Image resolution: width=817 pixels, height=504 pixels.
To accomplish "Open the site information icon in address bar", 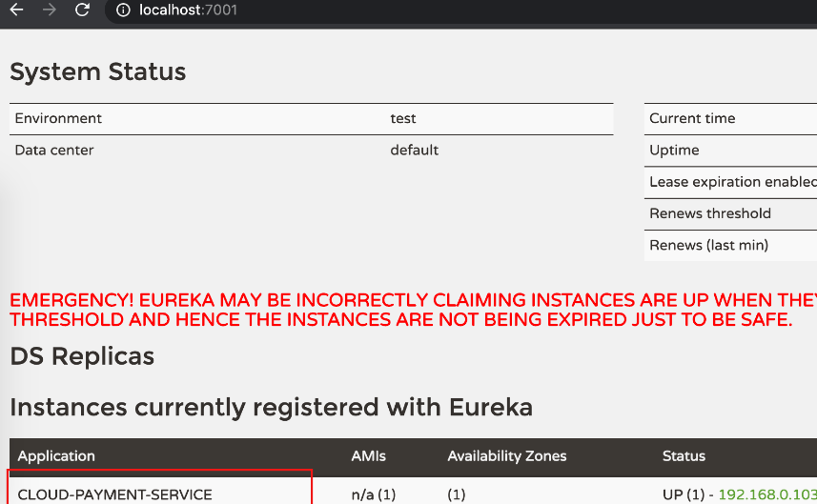I will pyautogui.click(x=123, y=10).
